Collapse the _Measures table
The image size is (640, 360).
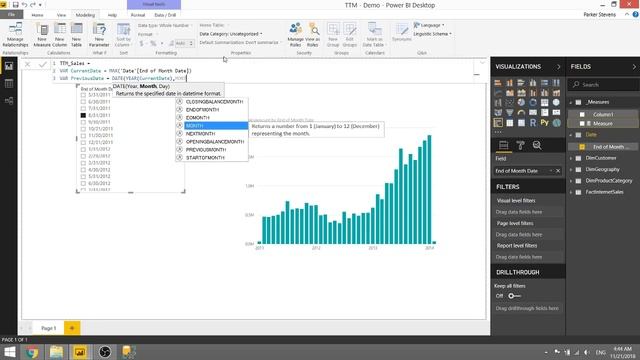571,102
